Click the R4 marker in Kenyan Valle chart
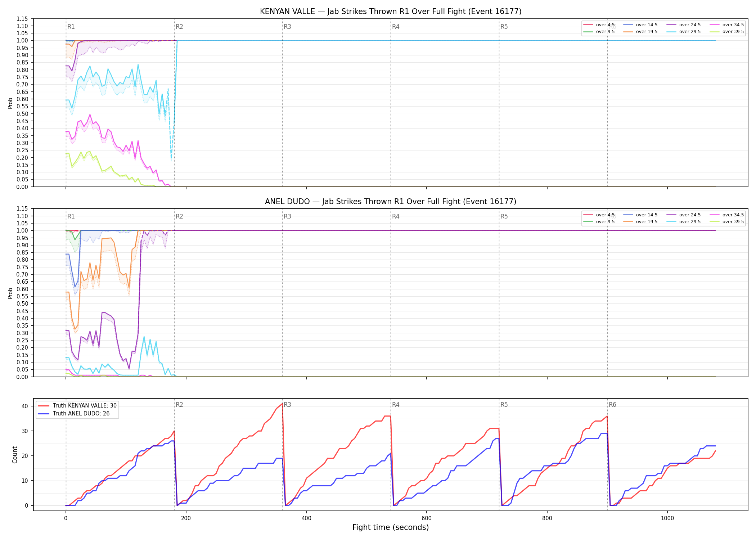756x540 pixels. pyautogui.click(x=396, y=27)
